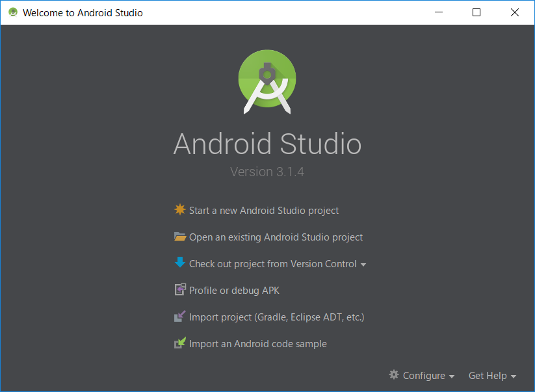Open the Configure menu label
The height and width of the screenshot is (392, 535).
click(x=424, y=376)
